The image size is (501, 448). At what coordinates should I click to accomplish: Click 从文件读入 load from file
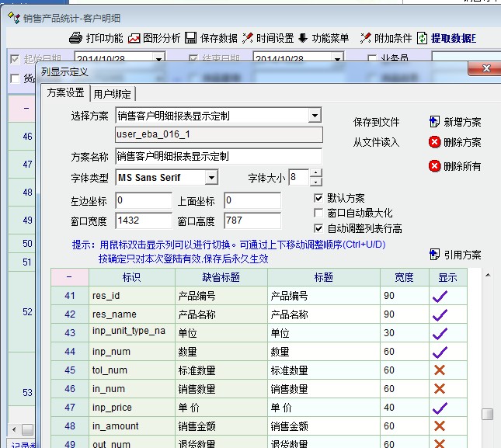tap(376, 142)
